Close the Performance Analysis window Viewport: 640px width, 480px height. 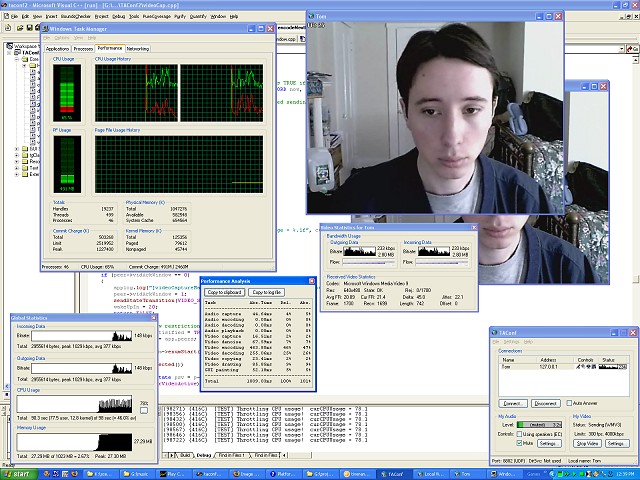click(311, 281)
